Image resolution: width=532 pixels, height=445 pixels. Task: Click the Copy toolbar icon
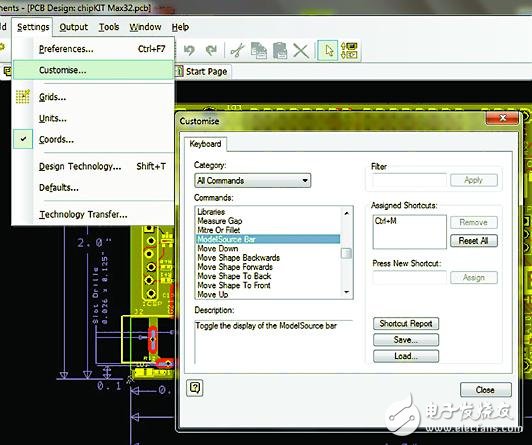[x=259, y=51]
